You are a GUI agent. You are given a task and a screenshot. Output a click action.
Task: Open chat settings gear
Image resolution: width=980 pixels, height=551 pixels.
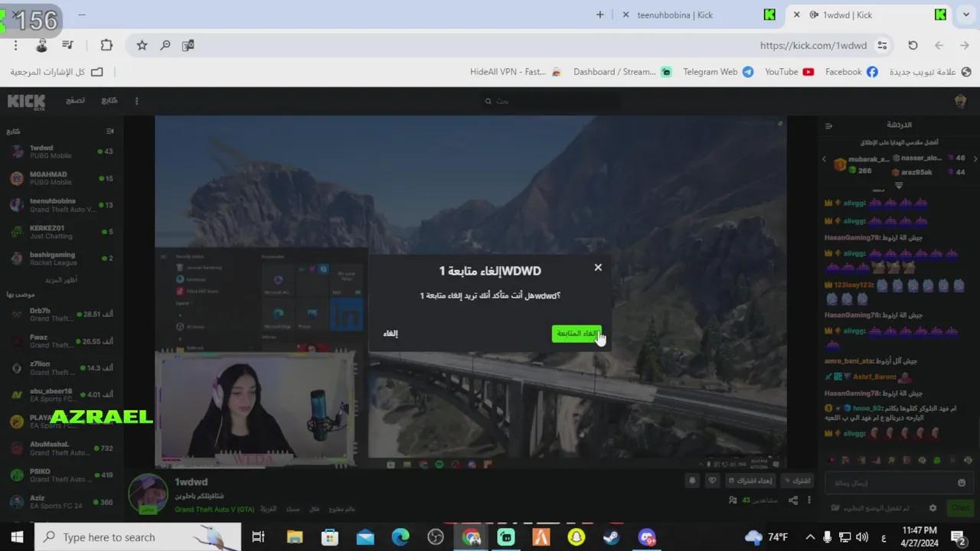[933, 508]
